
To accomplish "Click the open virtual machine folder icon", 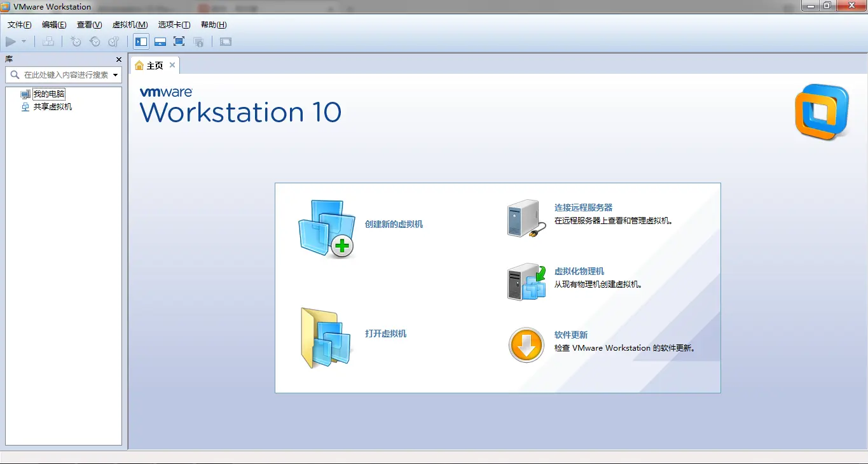I will pos(326,338).
